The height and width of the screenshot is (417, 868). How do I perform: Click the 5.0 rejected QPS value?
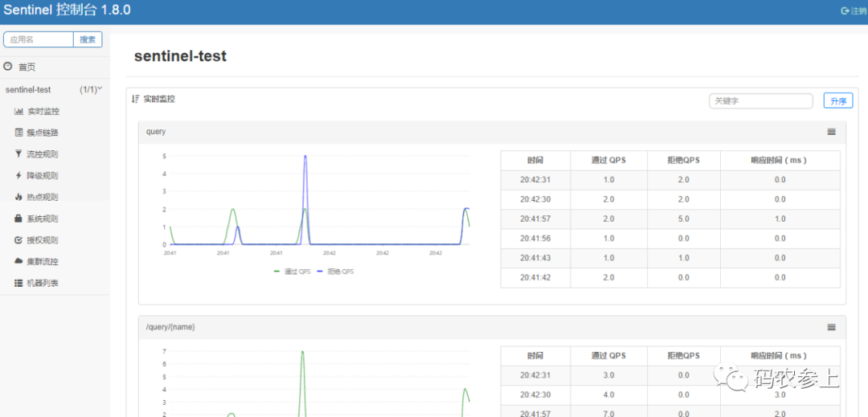[x=684, y=219]
